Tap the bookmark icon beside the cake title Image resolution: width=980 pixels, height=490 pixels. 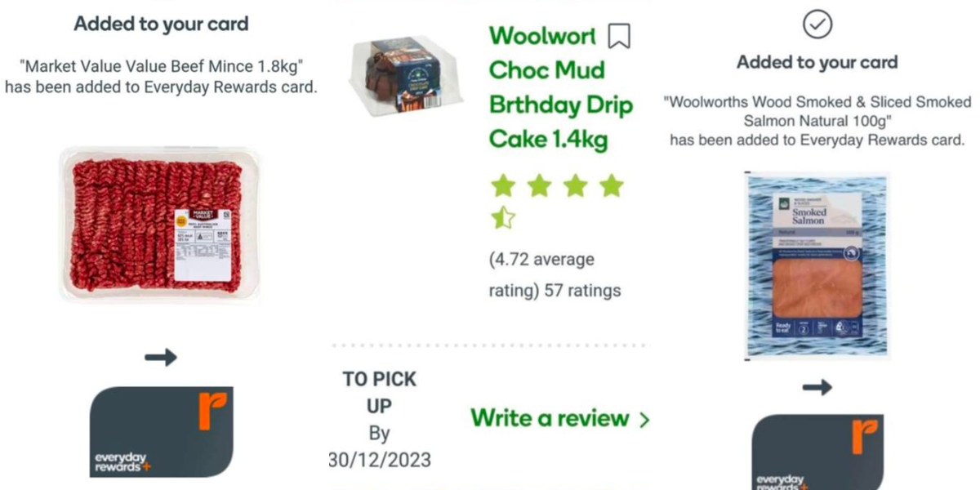click(619, 36)
